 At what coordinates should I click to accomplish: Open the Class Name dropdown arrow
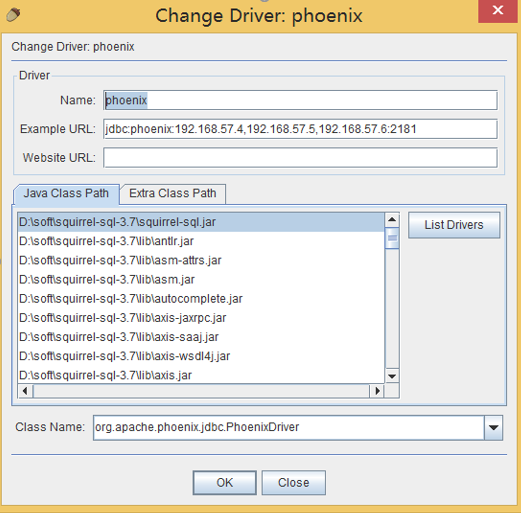click(493, 427)
